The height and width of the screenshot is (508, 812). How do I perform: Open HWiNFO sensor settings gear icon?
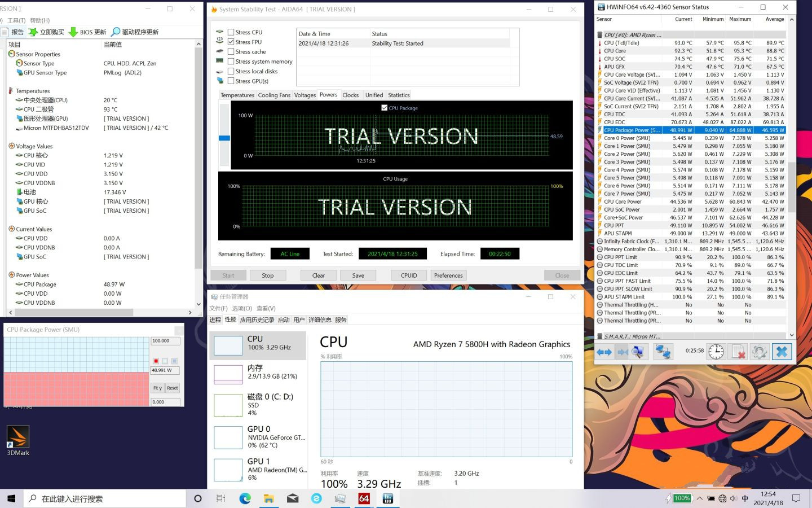(x=759, y=352)
